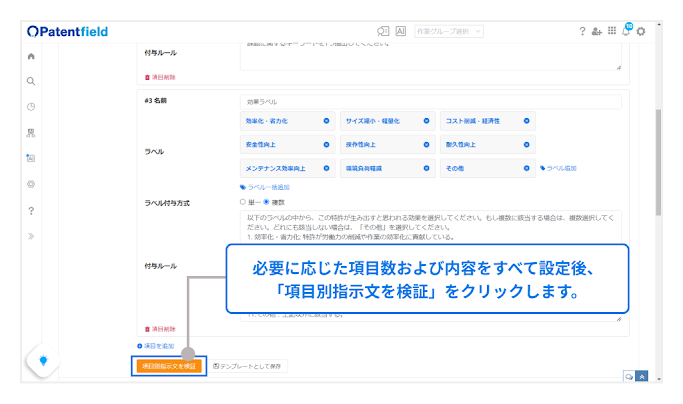
Task: Open the settings gear in top bar
Action: (x=641, y=32)
